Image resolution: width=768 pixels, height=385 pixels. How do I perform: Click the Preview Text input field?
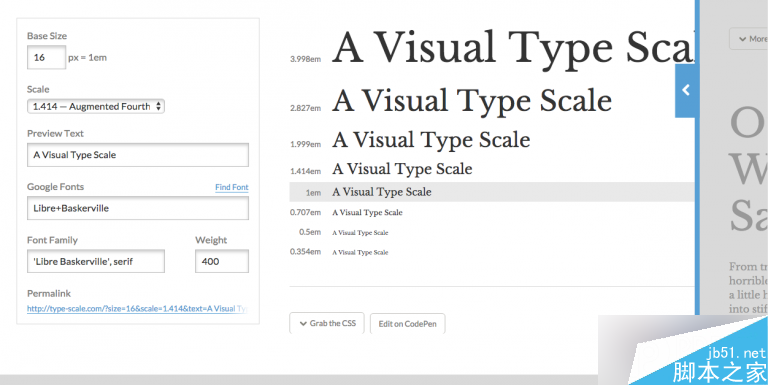[x=138, y=155]
